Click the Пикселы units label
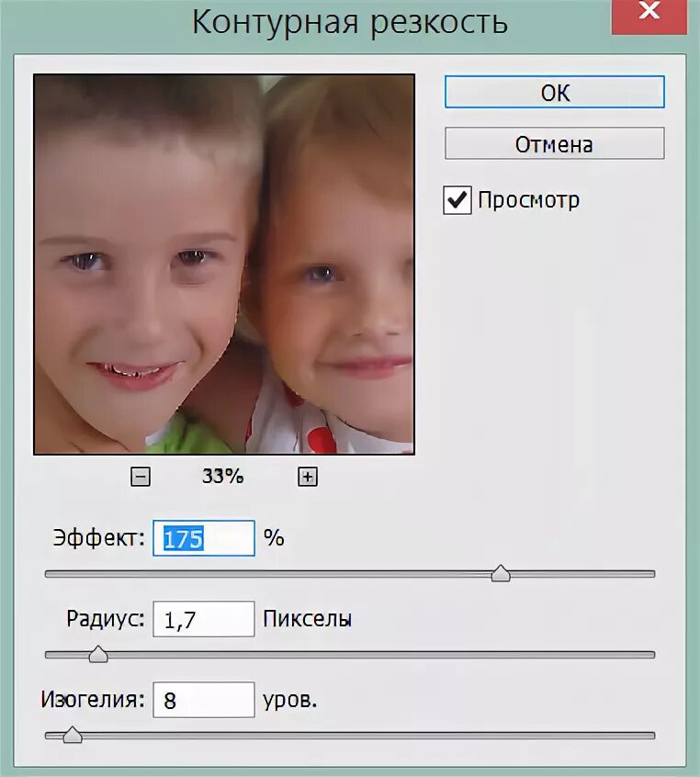Screen dimensions: 700x777 pos(308,619)
